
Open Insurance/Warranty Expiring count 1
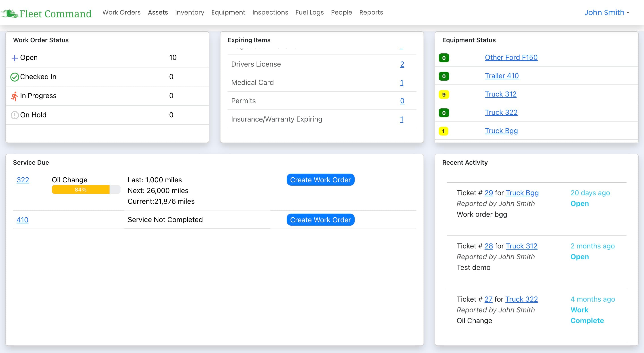tap(402, 119)
